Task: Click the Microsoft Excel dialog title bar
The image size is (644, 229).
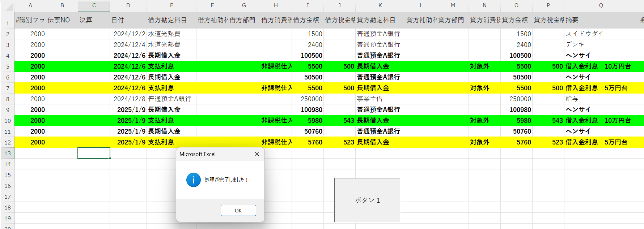Action: click(x=213, y=154)
